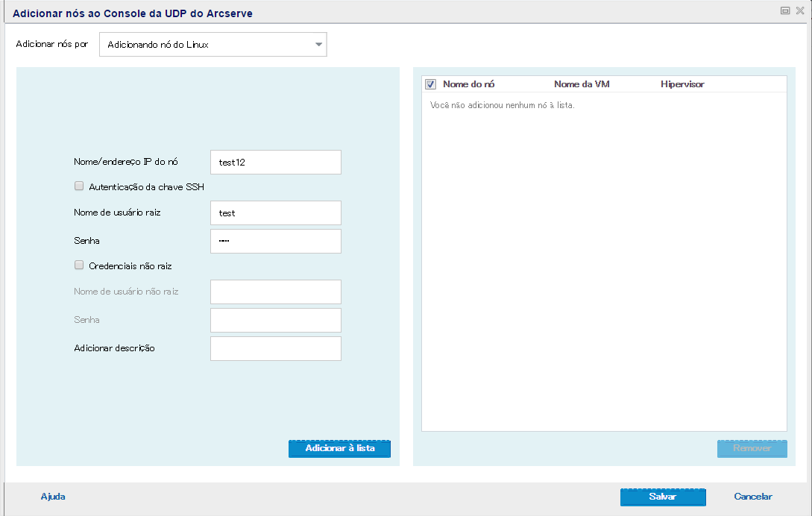Click the 'Remover' button
This screenshot has height=516, width=812.
(752, 449)
